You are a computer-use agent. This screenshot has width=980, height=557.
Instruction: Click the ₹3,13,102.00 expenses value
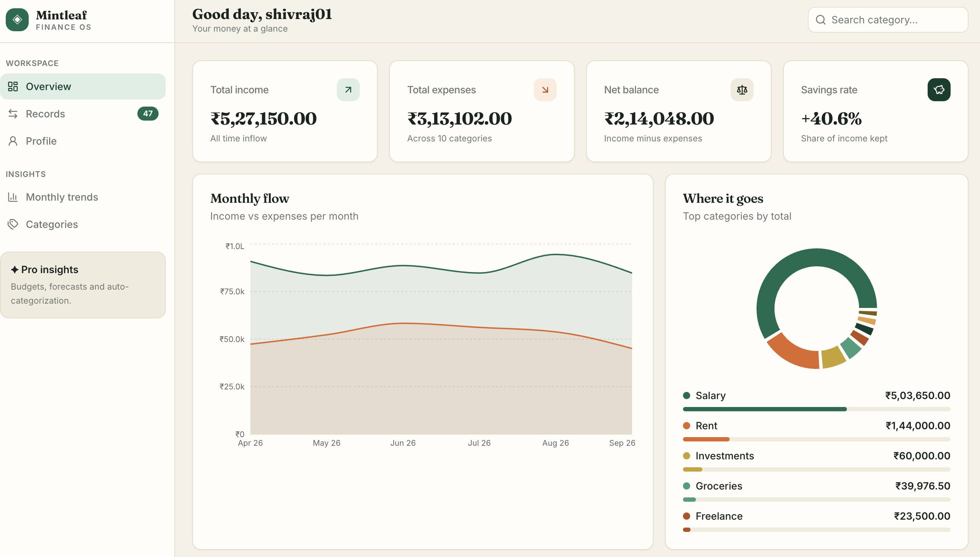point(459,118)
